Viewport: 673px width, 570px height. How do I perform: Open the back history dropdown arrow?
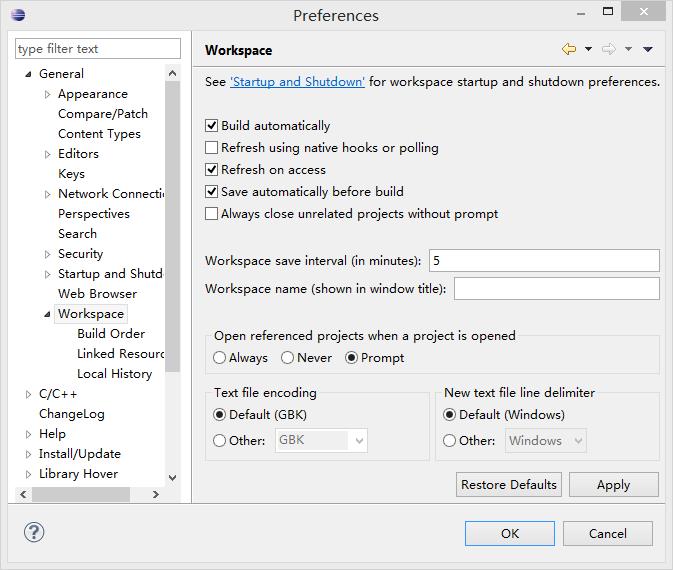(588, 49)
